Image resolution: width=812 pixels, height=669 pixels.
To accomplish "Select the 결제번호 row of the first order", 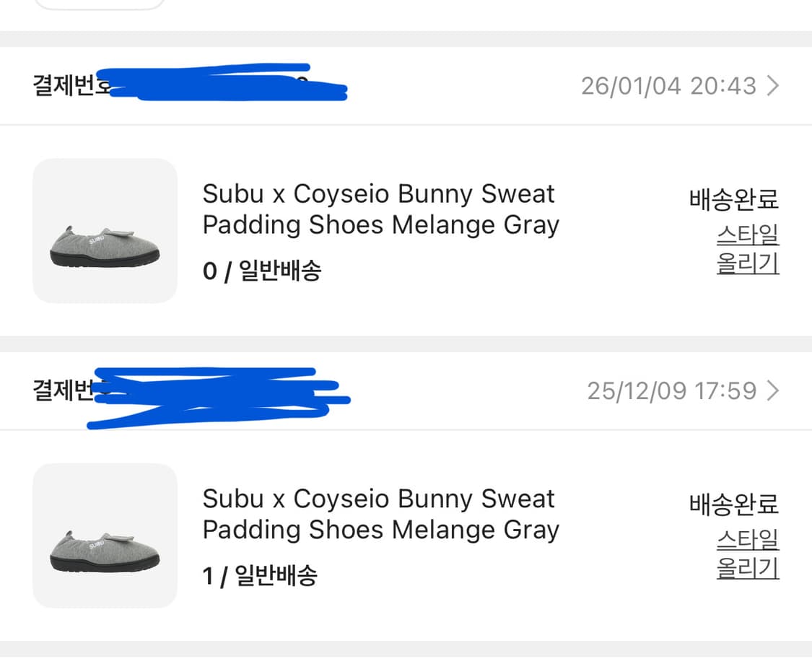I will tap(69, 84).
